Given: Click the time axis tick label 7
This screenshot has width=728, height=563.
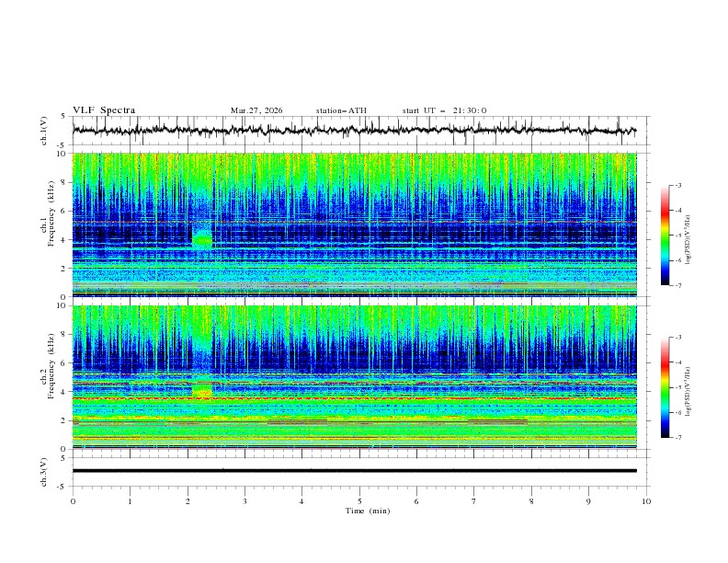Looking at the screenshot, I should [474, 501].
